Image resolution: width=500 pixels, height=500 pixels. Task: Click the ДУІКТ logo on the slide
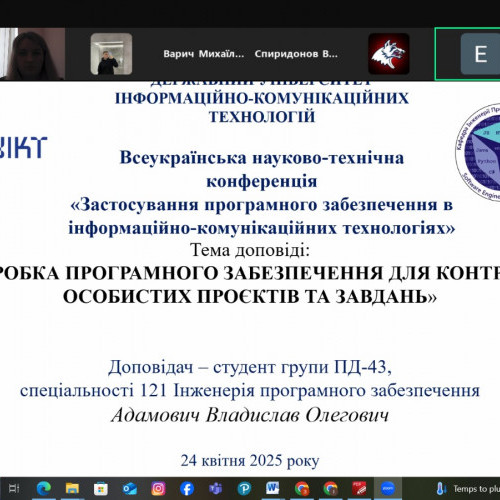(x=23, y=147)
